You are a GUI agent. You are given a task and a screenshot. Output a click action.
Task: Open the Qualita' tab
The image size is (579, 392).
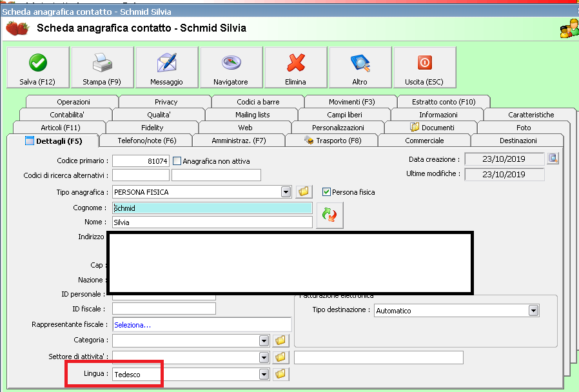pyautogui.click(x=159, y=115)
